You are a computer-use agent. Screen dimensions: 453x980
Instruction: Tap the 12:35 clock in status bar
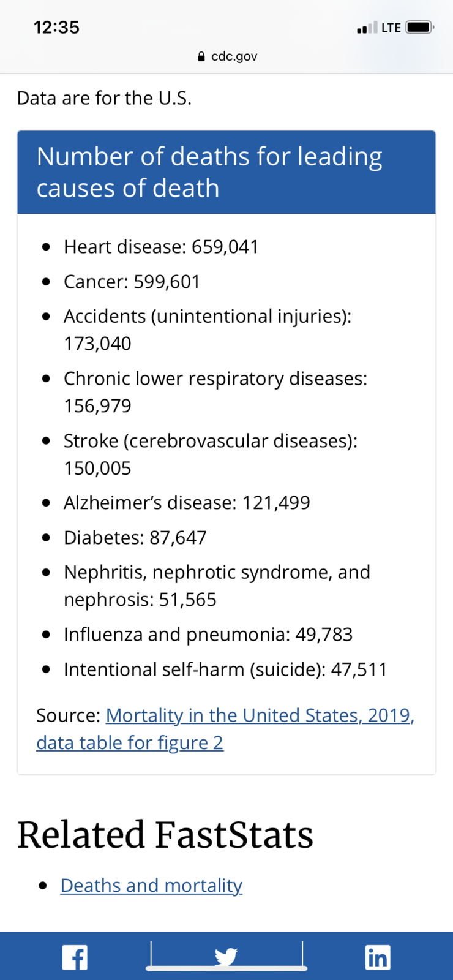coord(56,28)
